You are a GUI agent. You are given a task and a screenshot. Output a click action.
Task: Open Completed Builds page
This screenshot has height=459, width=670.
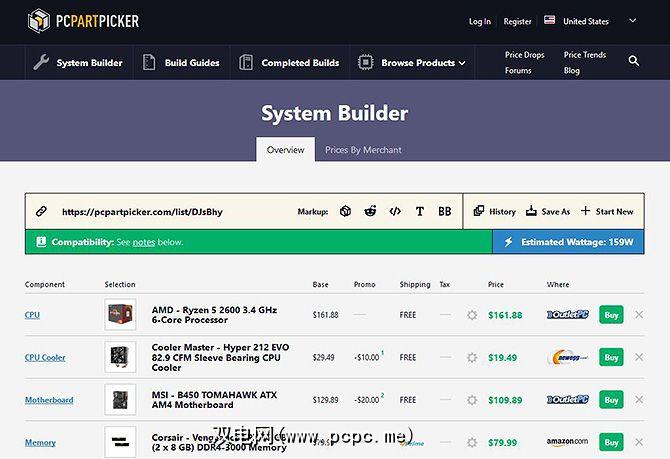click(x=289, y=63)
